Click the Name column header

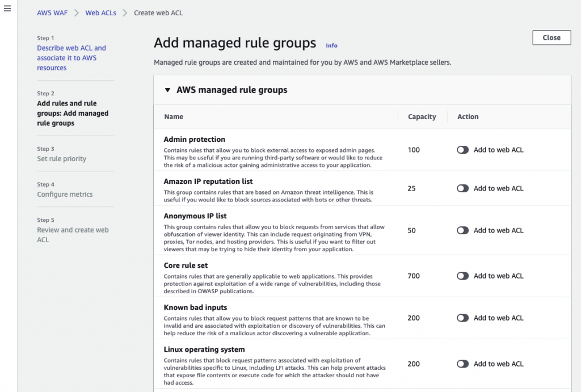(174, 117)
